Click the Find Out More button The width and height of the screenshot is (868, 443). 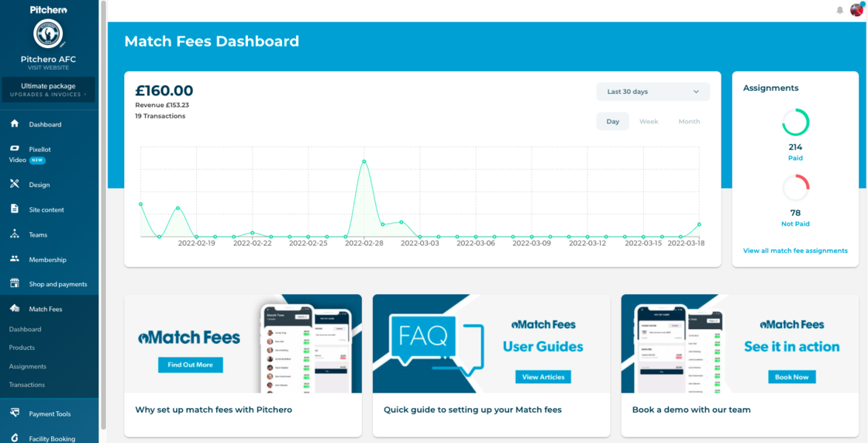[x=191, y=365]
